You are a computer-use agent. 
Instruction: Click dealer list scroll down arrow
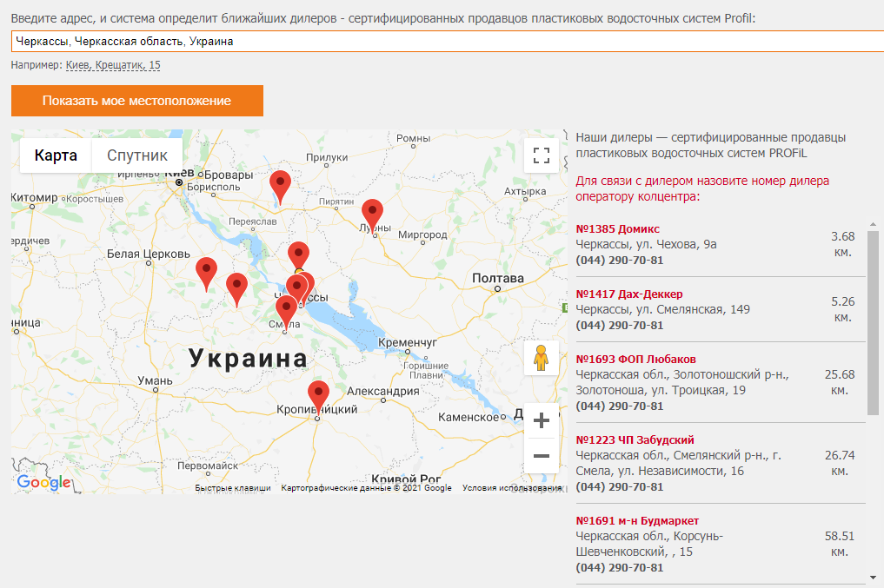[x=873, y=578]
